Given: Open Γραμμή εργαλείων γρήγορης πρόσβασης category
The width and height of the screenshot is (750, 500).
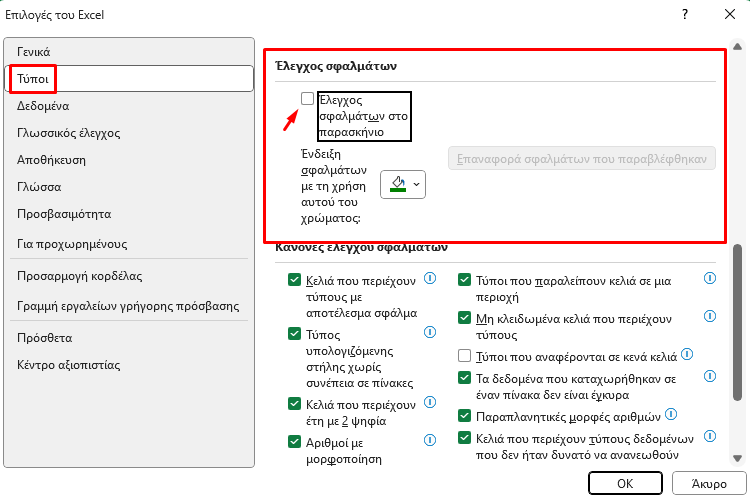Looking at the screenshot, I should pyautogui.click(x=129, y=306).
